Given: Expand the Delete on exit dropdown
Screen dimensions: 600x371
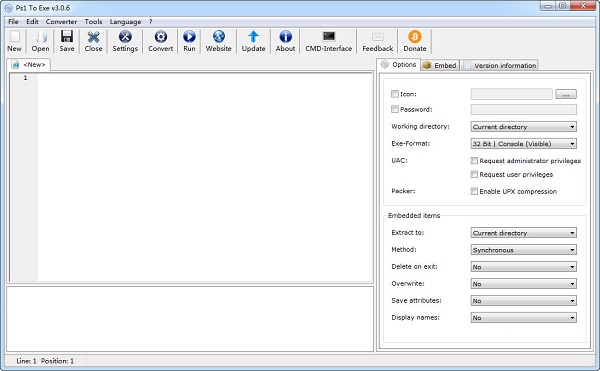Looking at the screenshot, I should [x=523, y=267].
